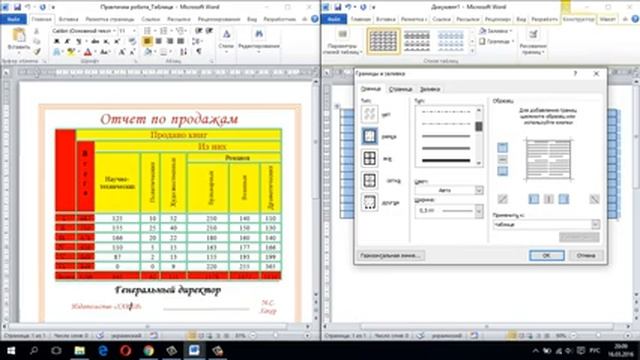Select Custom border setting icon
The width and height of the screenshot is (640, 360).
click(x=369, y=202)
